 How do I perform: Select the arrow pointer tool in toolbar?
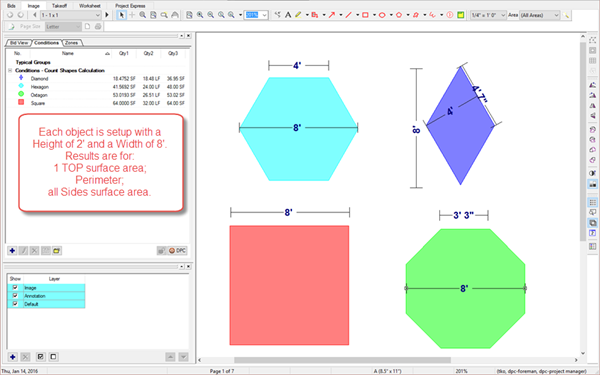click(122, 15)
